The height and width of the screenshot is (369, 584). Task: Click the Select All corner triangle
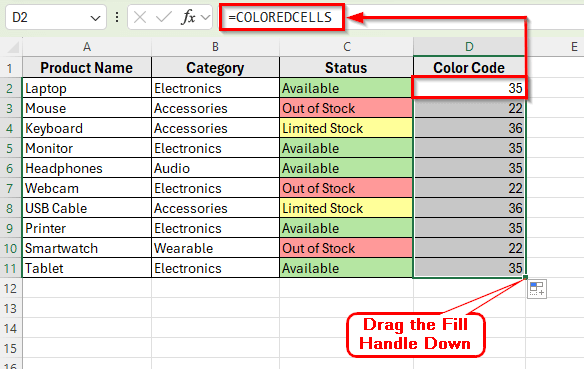(x=13, y=47)
